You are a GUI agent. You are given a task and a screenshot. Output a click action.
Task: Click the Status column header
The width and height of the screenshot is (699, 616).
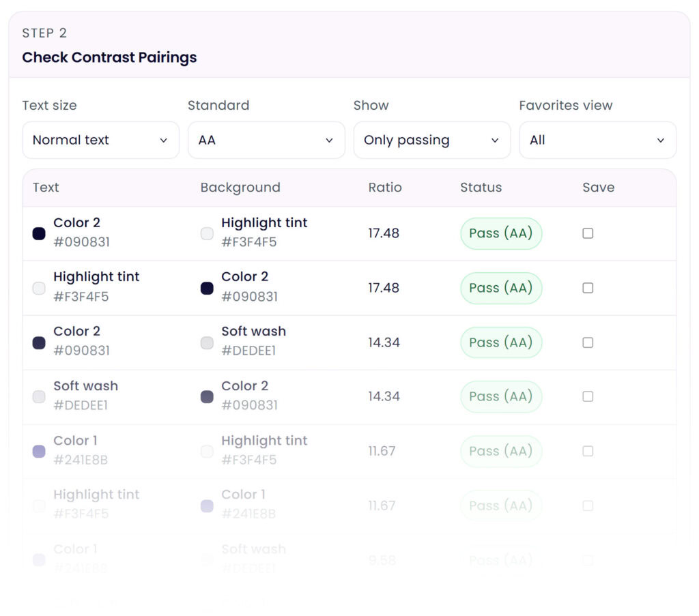[x=481, y=188]
